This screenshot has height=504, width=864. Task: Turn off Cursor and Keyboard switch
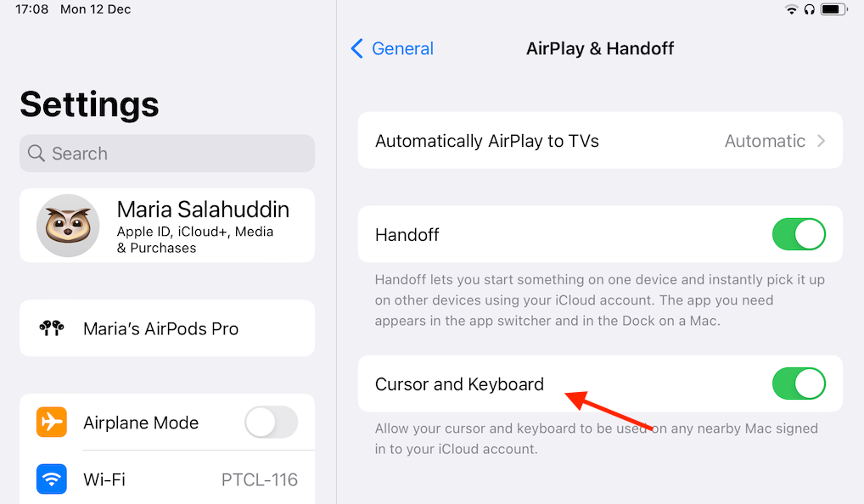point(799,384)
